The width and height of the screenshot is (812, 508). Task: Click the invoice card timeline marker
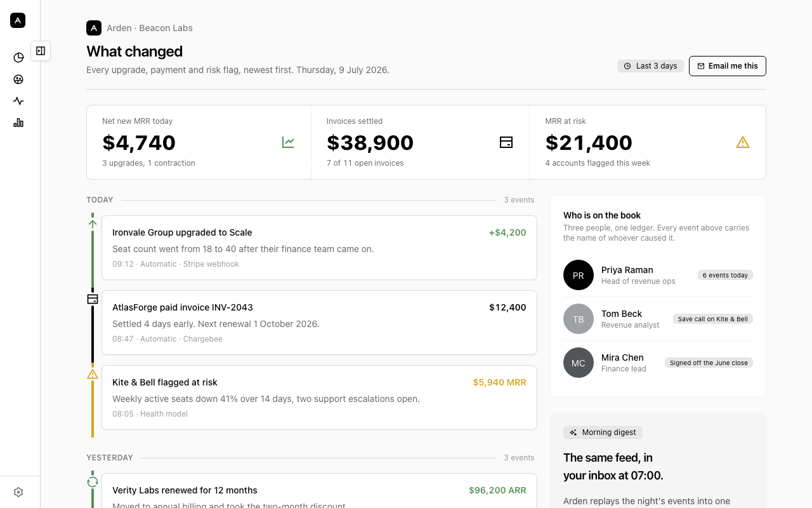click(x=93, y=298)
